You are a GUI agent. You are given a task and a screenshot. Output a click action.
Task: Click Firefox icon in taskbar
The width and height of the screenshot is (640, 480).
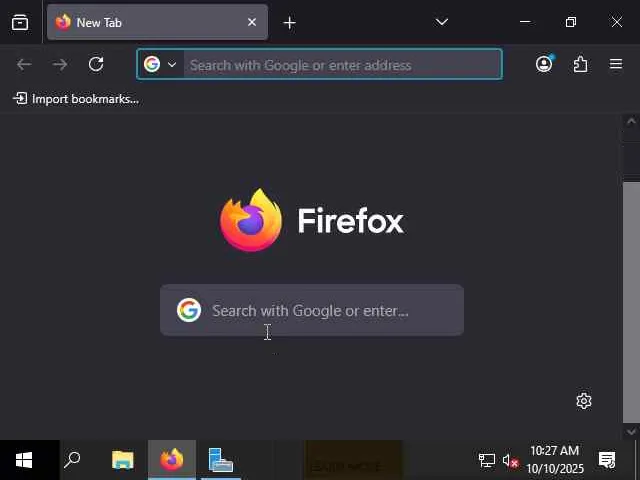[x=172, y=460]
